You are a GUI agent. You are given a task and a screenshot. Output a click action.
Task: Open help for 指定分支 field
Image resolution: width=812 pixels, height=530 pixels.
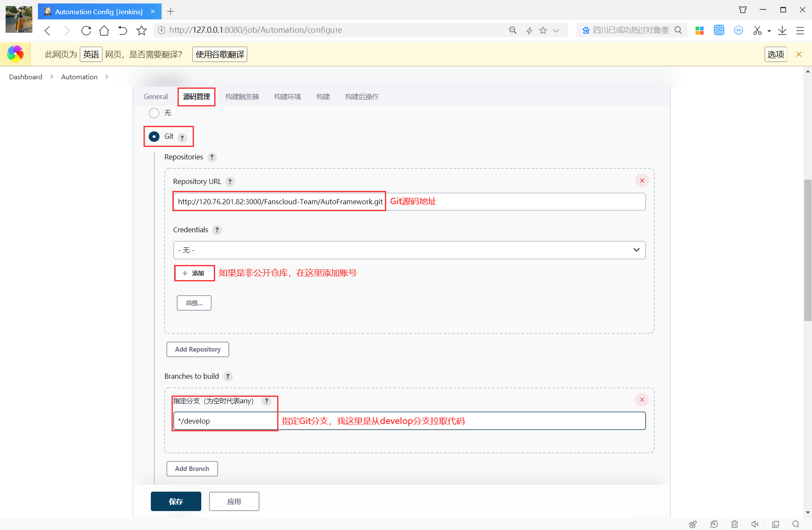point(267,401)
